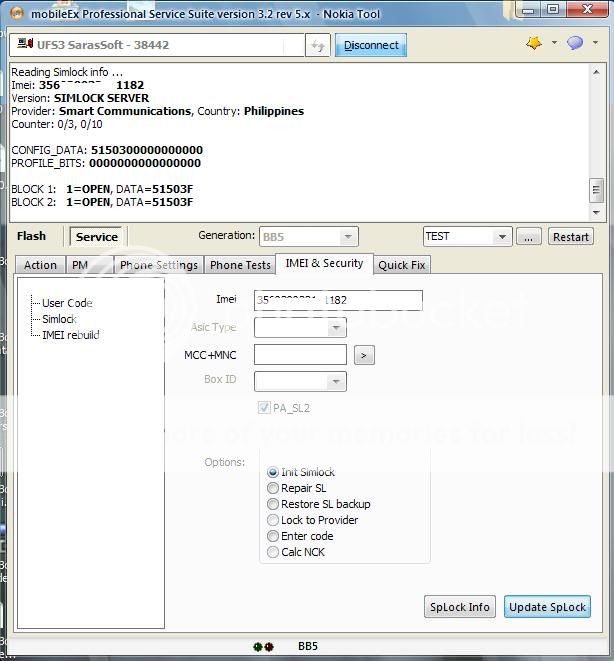Click the Counter: 0/3, 0/10 line

(57, 124)
